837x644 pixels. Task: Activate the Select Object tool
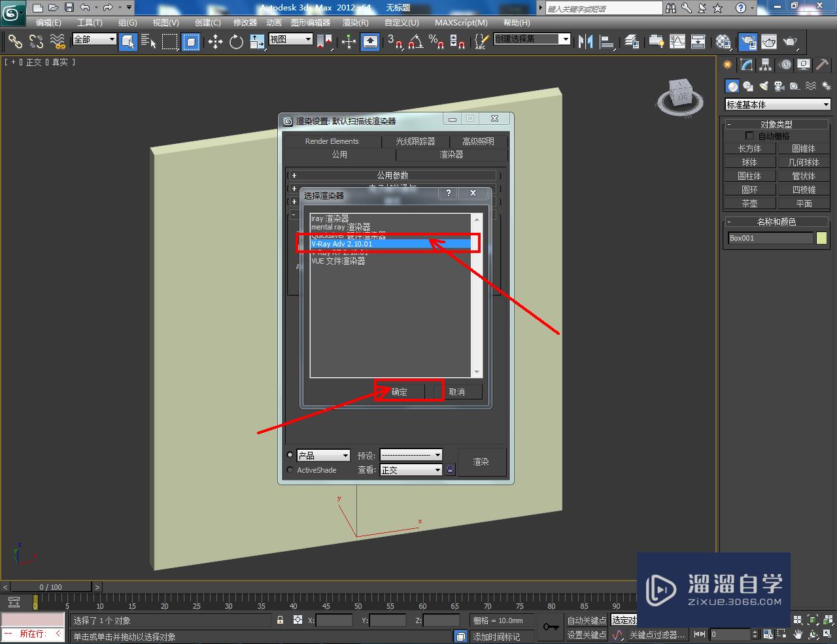pos(128,42)
